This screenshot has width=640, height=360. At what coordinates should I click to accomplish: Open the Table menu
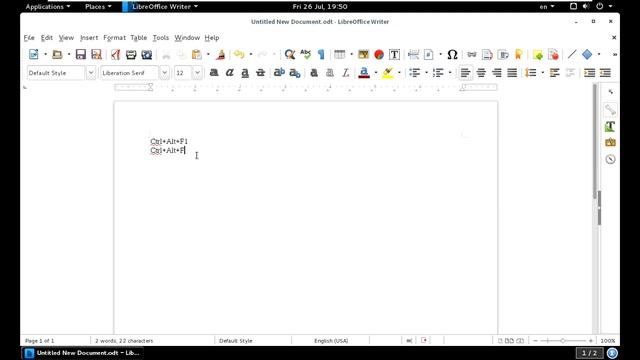point(139,38)
